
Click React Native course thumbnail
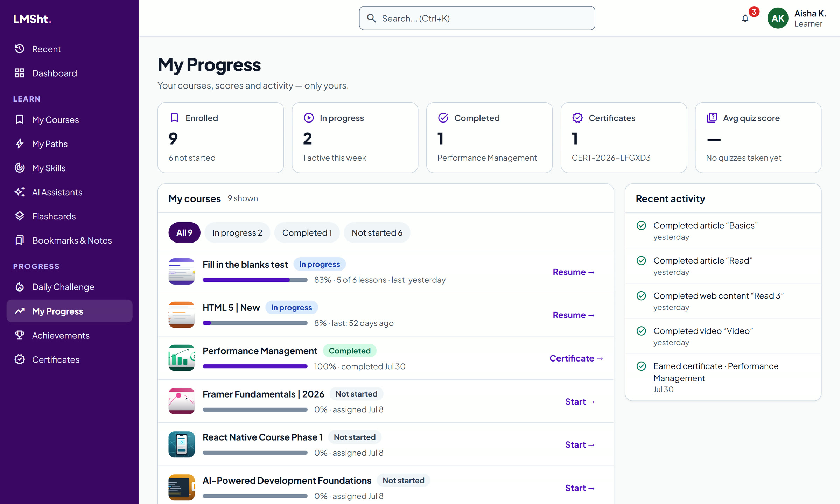(x=182, y=444)
